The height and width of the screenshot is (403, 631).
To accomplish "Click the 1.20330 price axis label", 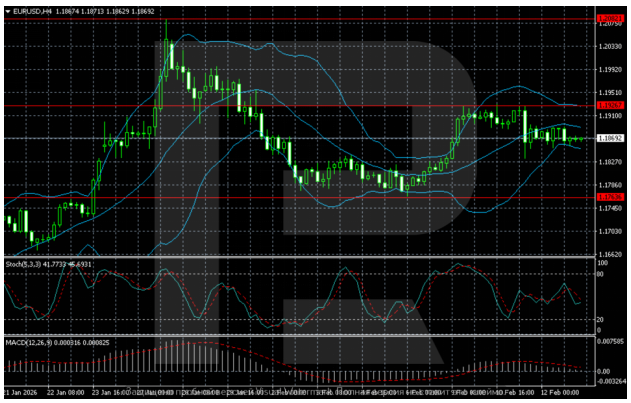I will pos(608,47).
